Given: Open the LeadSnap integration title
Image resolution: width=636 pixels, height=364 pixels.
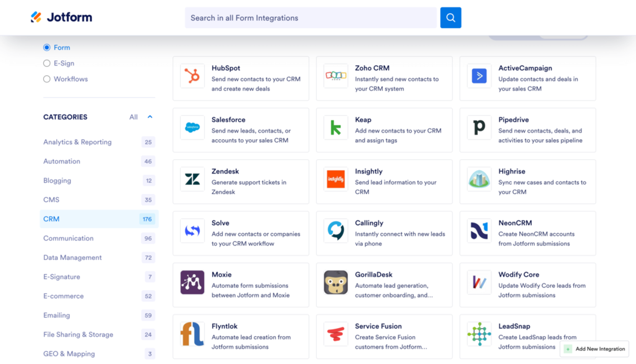Looking at the screenshot, I should 514,326.
